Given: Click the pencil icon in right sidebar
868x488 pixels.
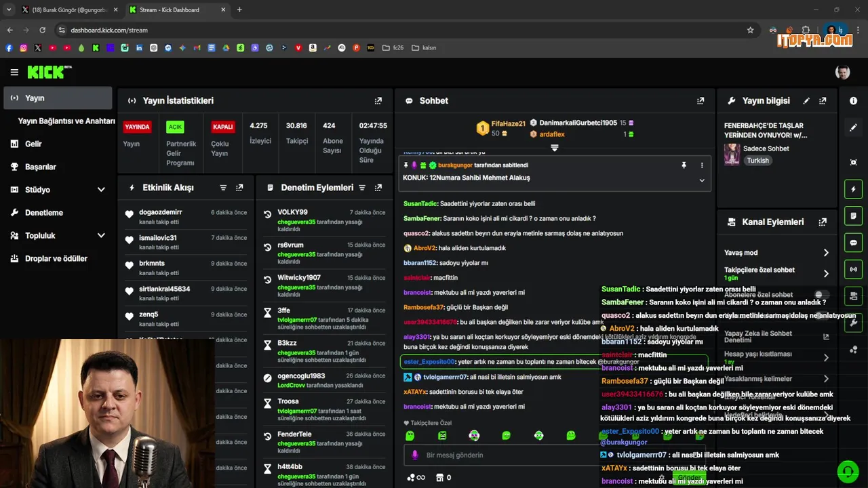Looking at the screenshot, I should click(x=853, y=127).
